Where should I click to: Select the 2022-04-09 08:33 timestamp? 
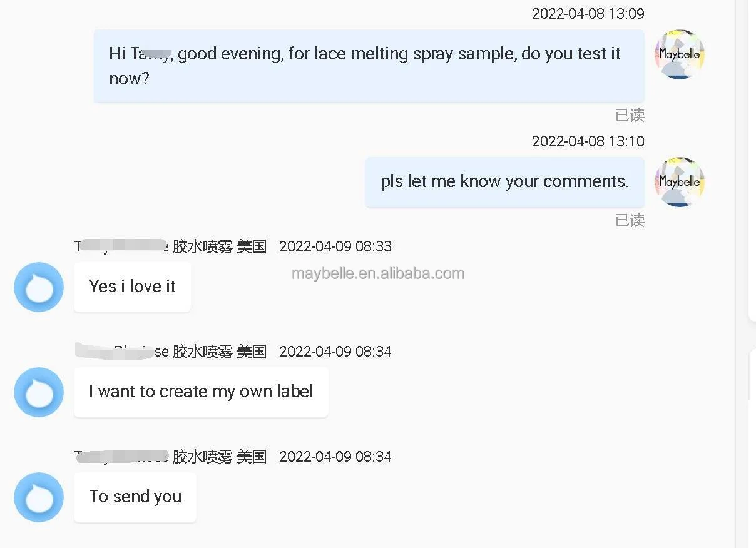pyautogui.click(x=335, y=246)
